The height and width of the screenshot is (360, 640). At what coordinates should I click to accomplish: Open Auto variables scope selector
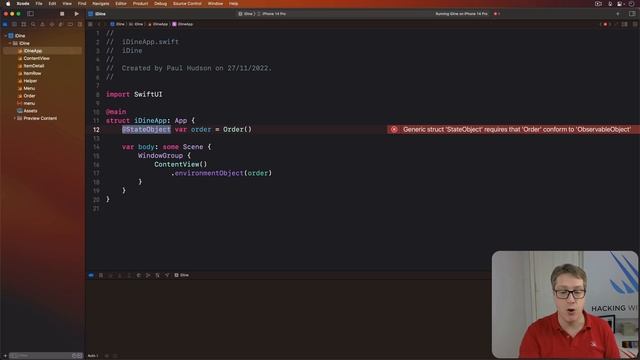[93, 356]
